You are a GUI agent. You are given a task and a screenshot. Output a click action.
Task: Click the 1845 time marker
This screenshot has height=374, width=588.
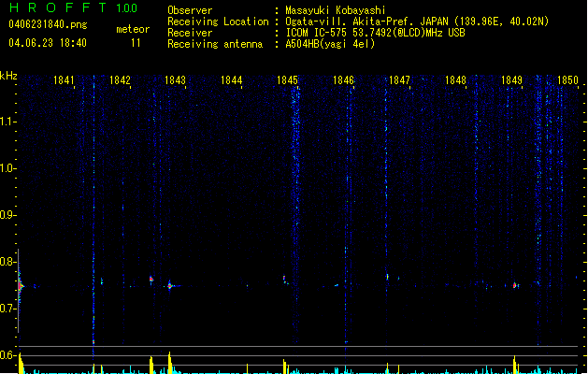point(287,80)
